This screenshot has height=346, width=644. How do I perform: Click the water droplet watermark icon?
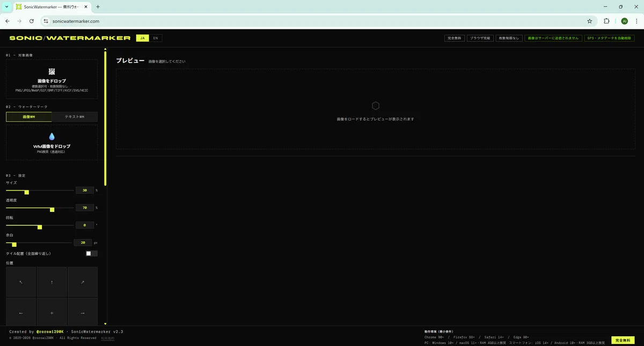(52, 136)
